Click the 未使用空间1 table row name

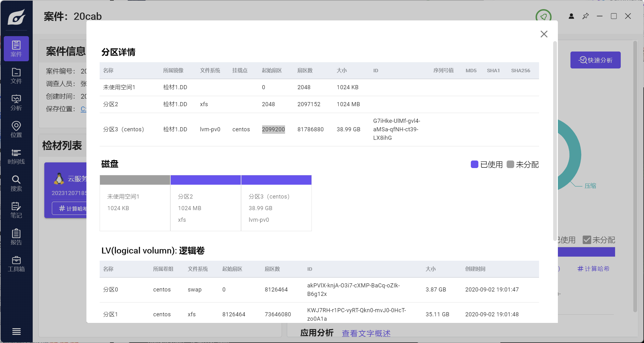pyautogui.click(x=119, y=87)
